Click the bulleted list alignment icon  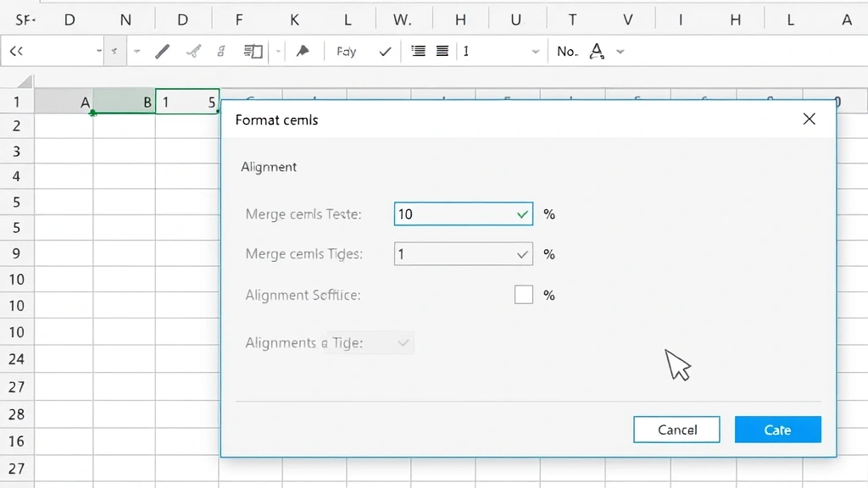coord(417,51)
